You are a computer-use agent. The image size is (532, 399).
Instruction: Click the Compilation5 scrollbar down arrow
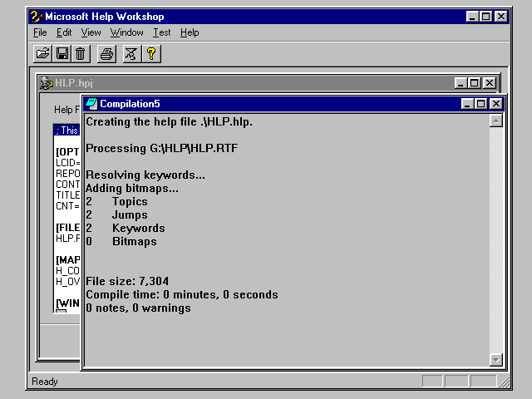[496, 360]
